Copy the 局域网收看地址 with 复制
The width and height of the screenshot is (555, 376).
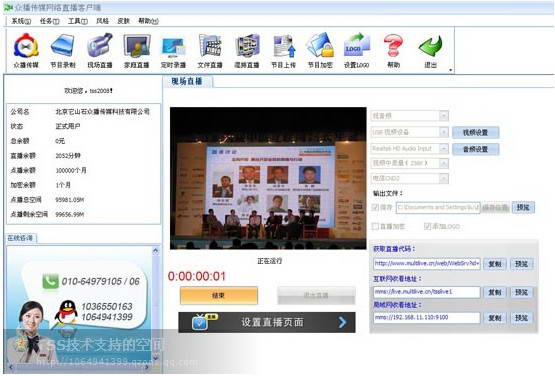pos(495,318)
